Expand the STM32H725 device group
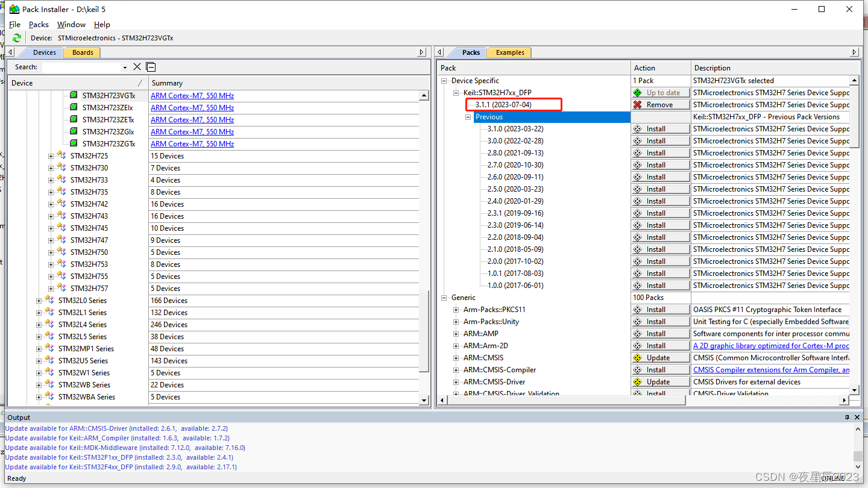Viewport: 868px width, 488px height. 51,156
